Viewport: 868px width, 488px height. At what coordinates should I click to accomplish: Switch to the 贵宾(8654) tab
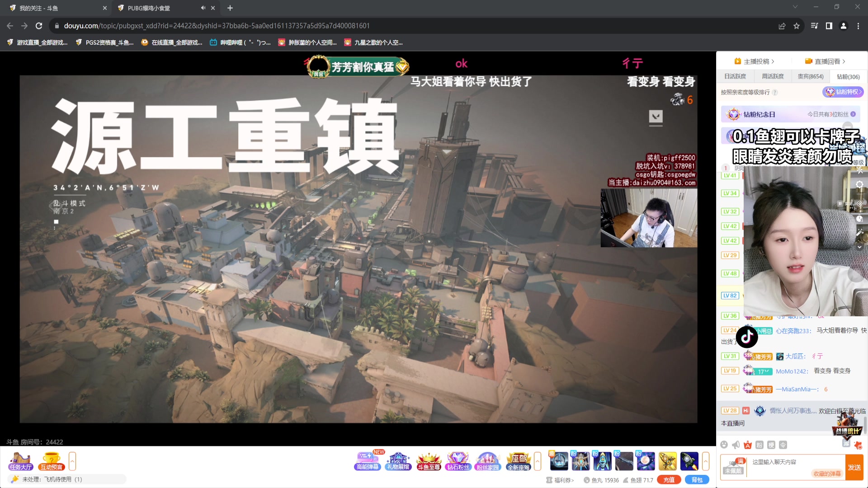(811, 76)
